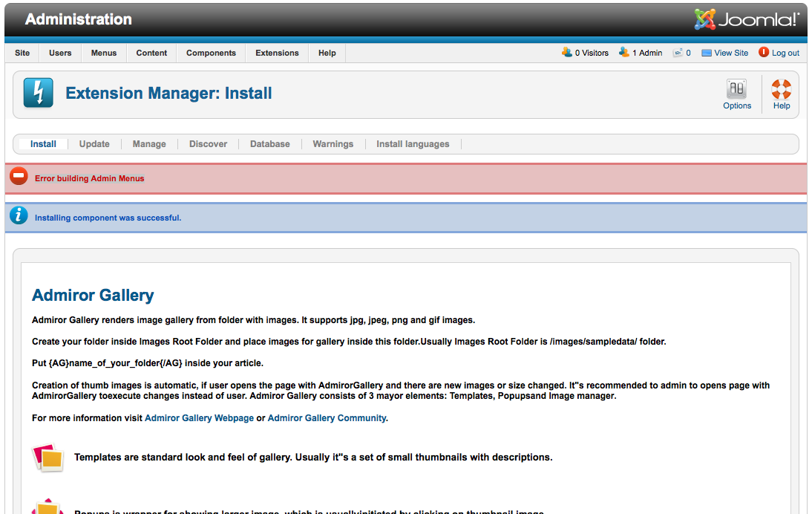812x514 pixels.
Task: Open the Menus menu
Action: click(x=104, y=53)
